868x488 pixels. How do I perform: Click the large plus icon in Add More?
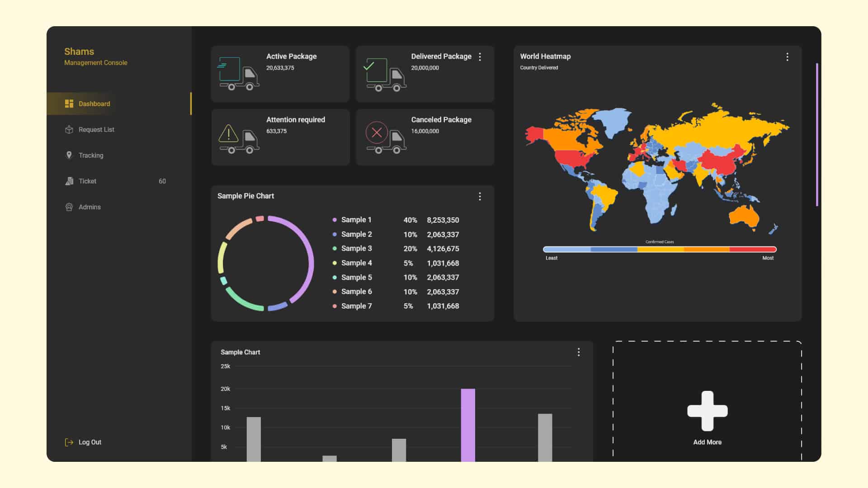[x=707, y=411]
